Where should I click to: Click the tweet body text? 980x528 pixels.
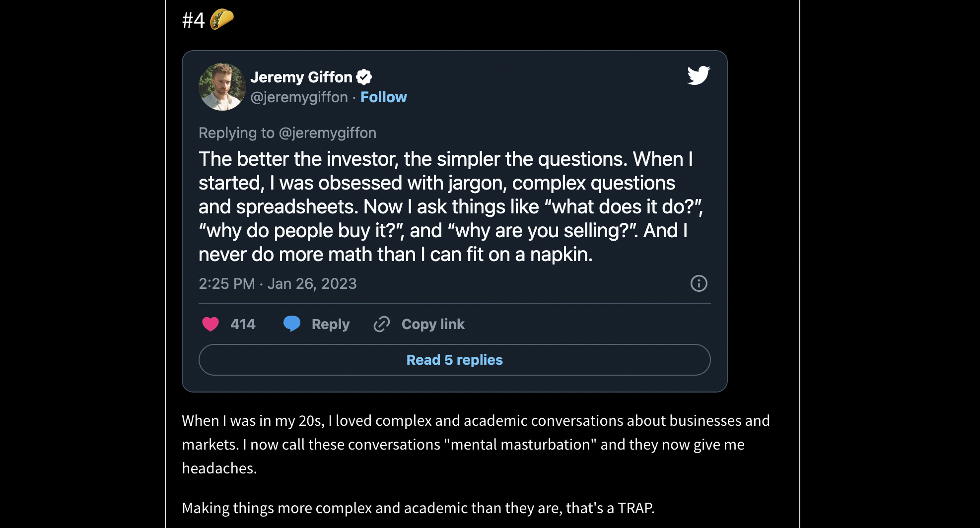pos(451,206)
